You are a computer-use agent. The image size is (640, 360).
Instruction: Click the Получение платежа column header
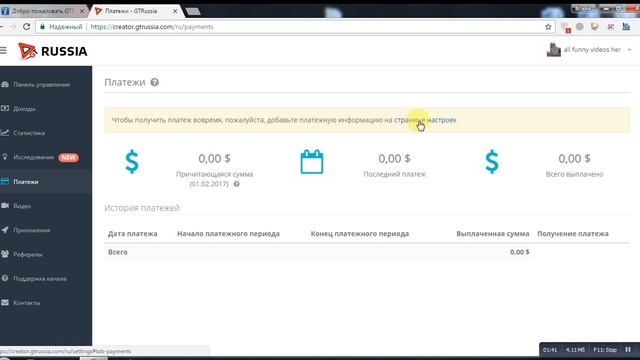pyautogui.click(x=573, y=234)
